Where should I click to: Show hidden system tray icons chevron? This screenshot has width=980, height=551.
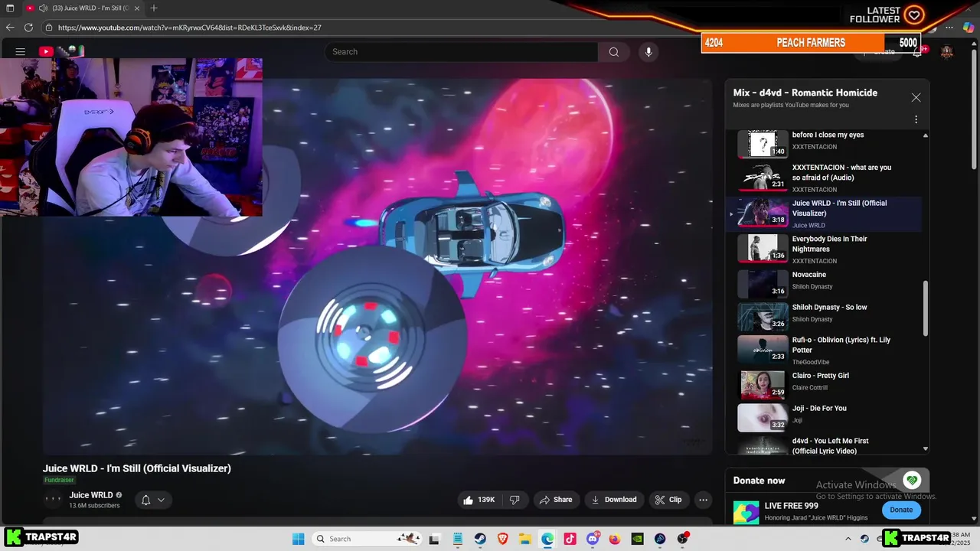click(x=848, y=539)
